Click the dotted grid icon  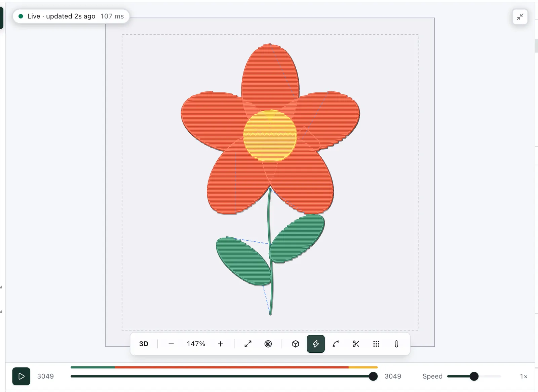click(376, 344)
